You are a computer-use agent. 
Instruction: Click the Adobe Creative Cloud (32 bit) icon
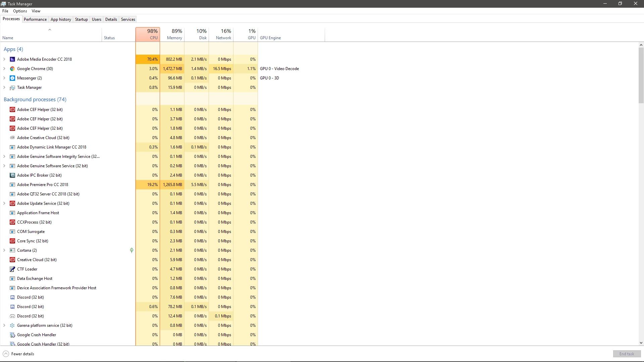tap(12, 138)
